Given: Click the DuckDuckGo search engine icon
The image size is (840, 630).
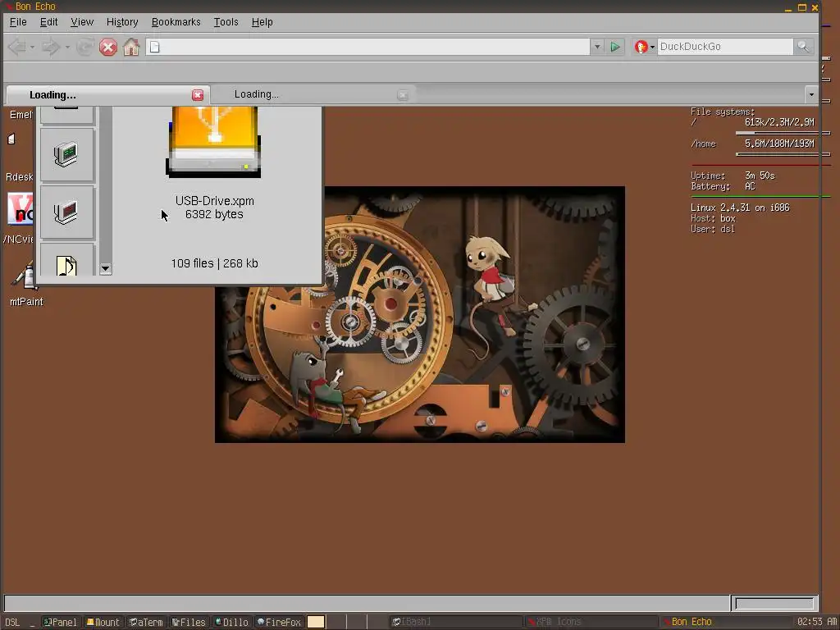Looking at the screenshot, I should pyautogui.click(x=641, y=47).
